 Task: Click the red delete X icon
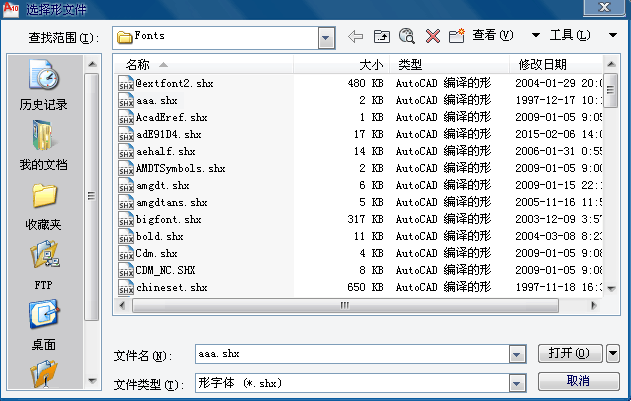click(x=433, y=36)
